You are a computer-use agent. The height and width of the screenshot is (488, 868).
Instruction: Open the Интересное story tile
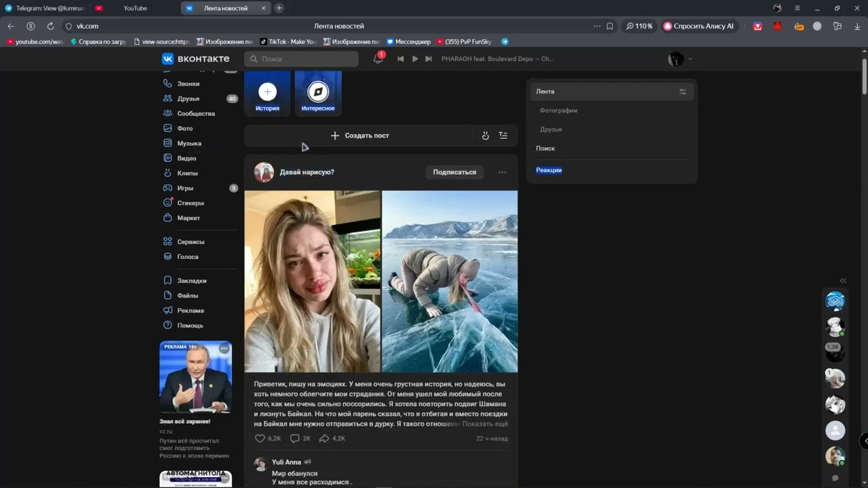(318, 92)
